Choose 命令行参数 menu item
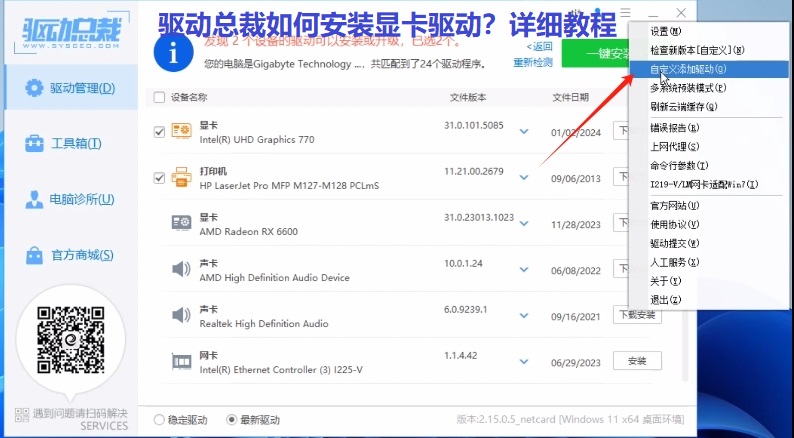 pos(708,166)
